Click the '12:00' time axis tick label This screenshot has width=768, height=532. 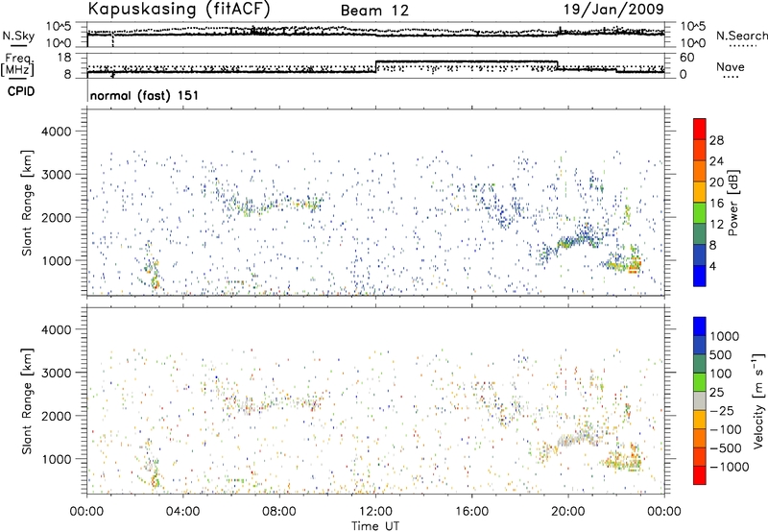(x=375, y=512)
